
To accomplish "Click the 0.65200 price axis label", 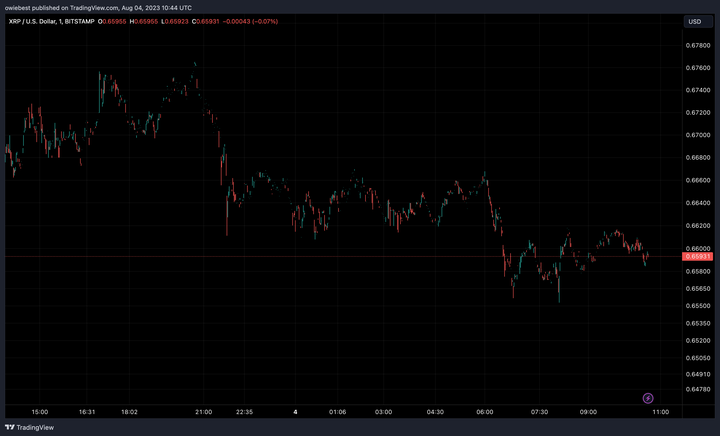I will click(x=698, y=341).
